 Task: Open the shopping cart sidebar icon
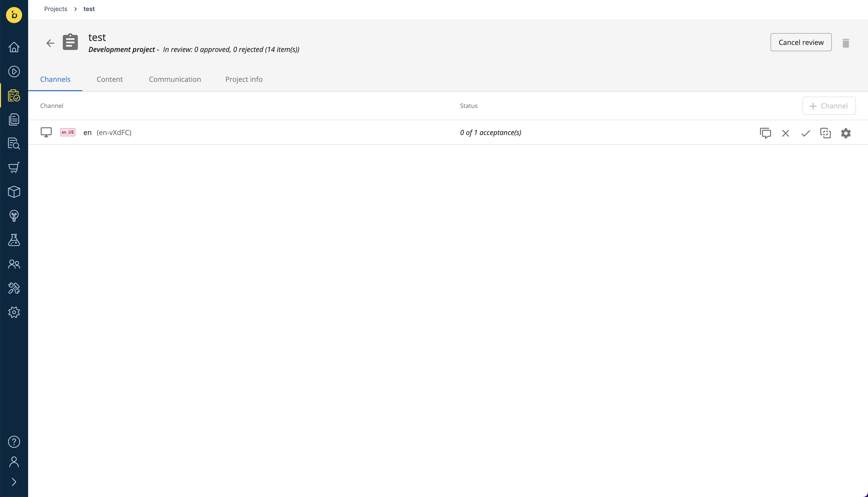(14, 168)
